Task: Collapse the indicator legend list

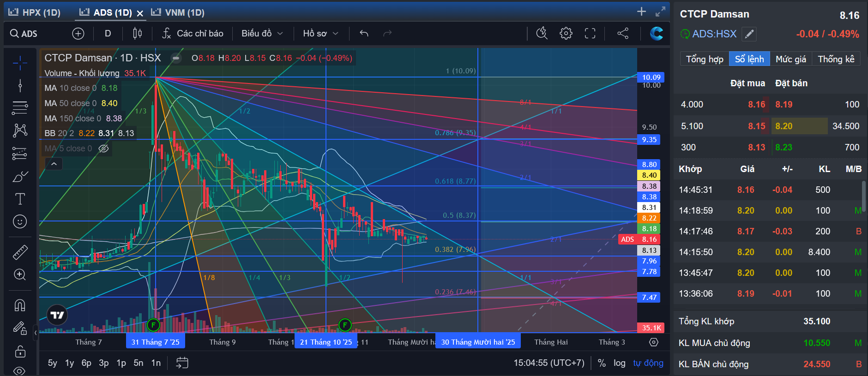Action: [54, 164]
